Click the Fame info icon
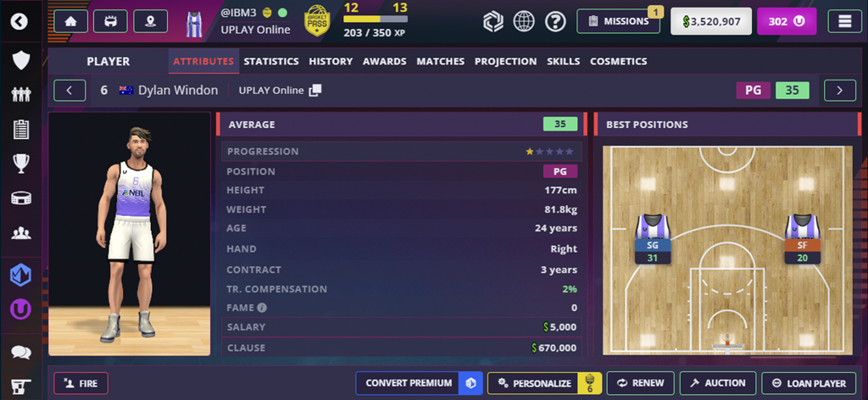 [262, 308]
